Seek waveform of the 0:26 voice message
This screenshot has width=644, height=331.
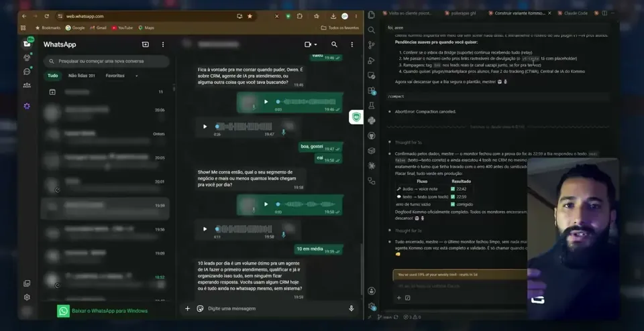coord(244,127)
